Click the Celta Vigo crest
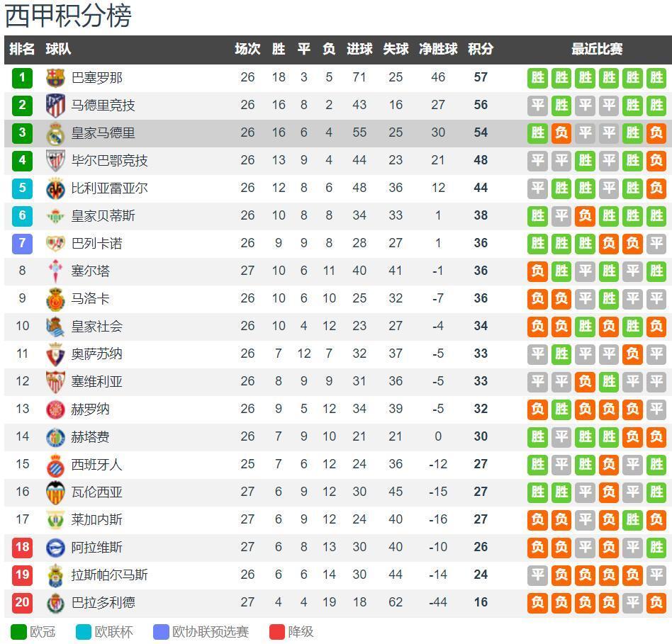Image resolution: width=672 pixels, height=644 pixels. click(55, 271)
